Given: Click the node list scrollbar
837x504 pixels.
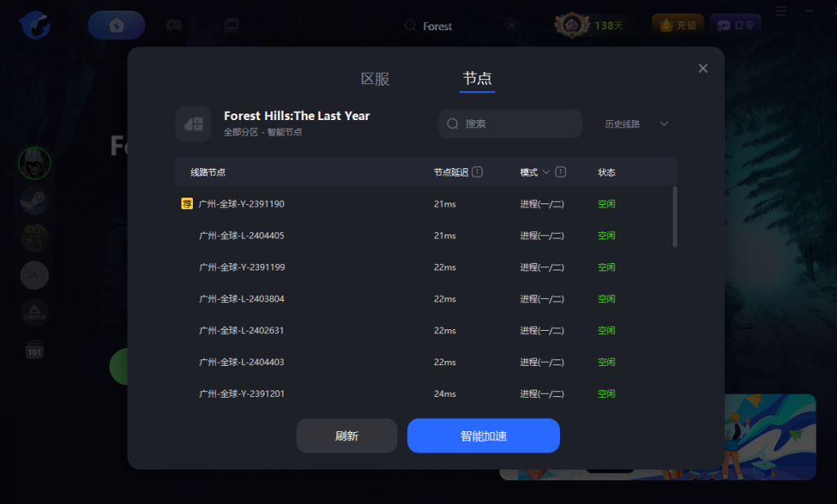Looking at the screenshot, I should [x=674, y=216].
